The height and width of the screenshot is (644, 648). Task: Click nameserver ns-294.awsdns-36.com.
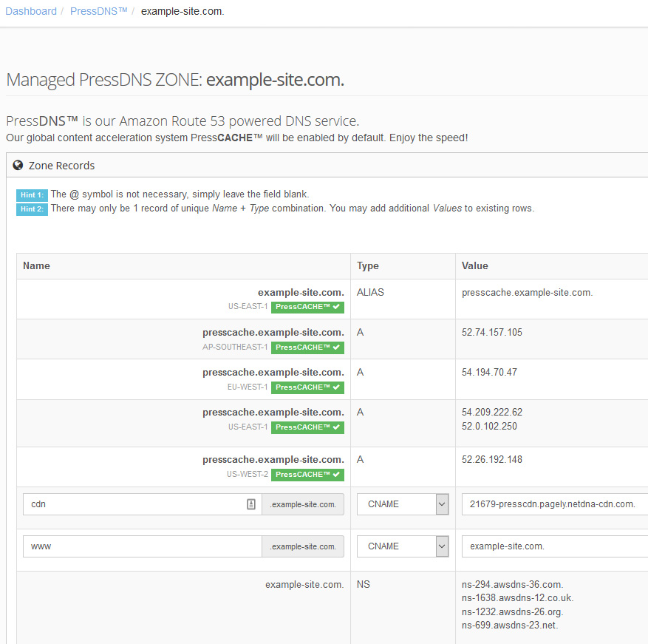[513, 584]
